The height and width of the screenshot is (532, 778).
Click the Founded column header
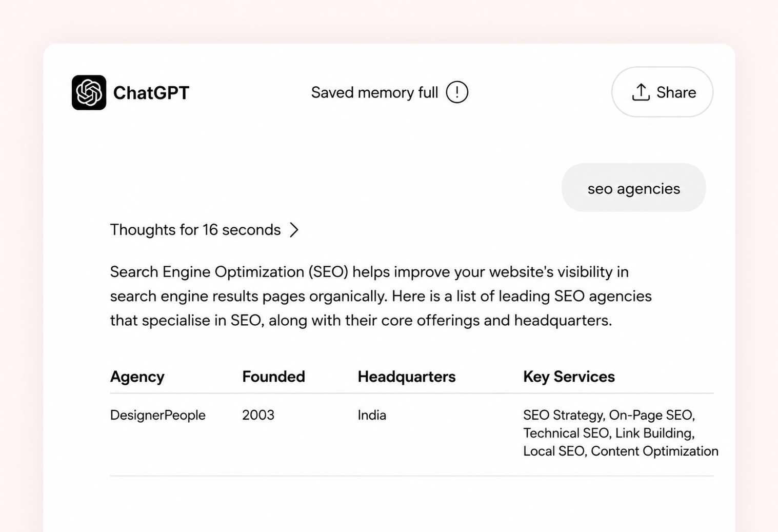pyautogui.click(x=273, y=377)
